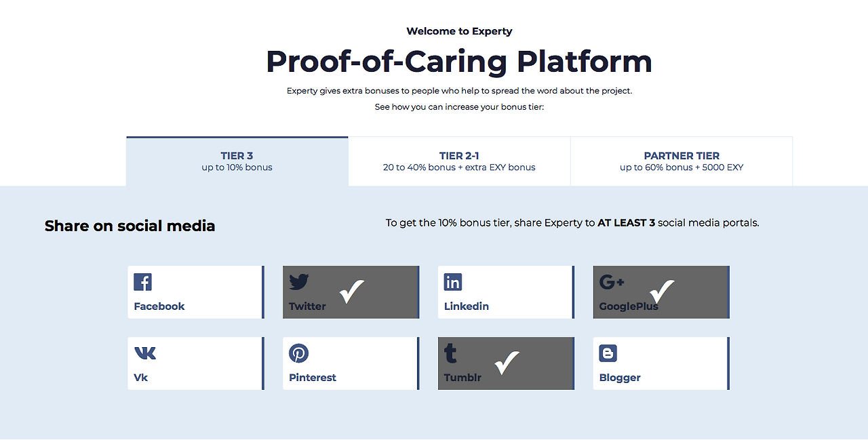Uncheck the Twitter share checkmark
Viewport: 868px width, 440px height.
tap(351, 292)
